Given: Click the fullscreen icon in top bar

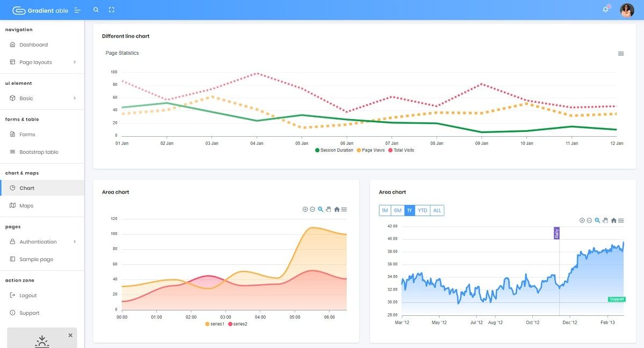Looking at the screenshot, I should [112, 10].
